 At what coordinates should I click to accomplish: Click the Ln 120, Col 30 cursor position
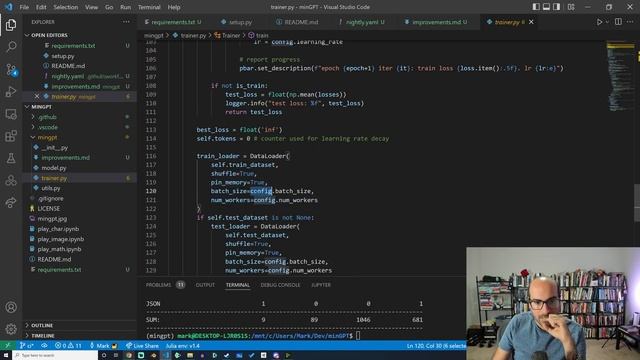click(436, 346)
